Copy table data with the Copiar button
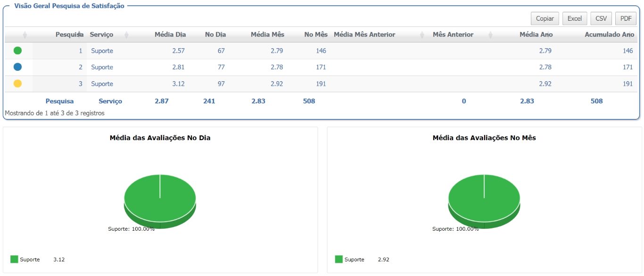 click(545, 18)
